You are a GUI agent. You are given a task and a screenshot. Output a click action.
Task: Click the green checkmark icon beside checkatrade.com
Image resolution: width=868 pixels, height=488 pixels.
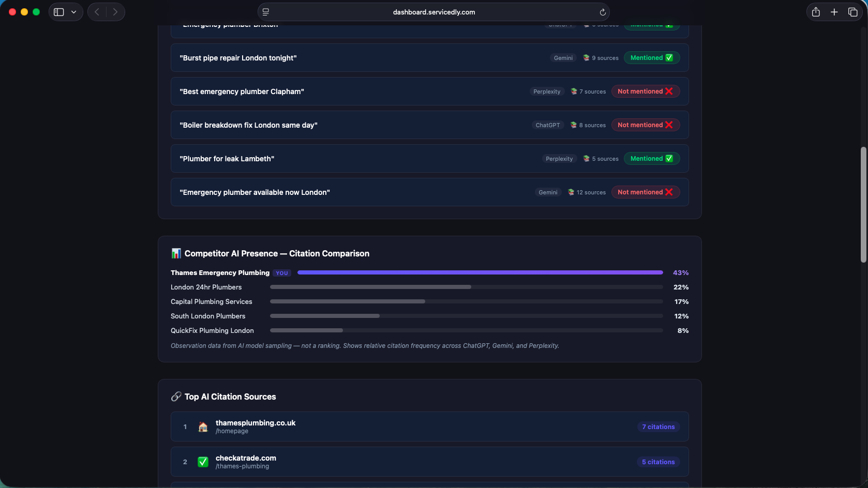[203, 462]
